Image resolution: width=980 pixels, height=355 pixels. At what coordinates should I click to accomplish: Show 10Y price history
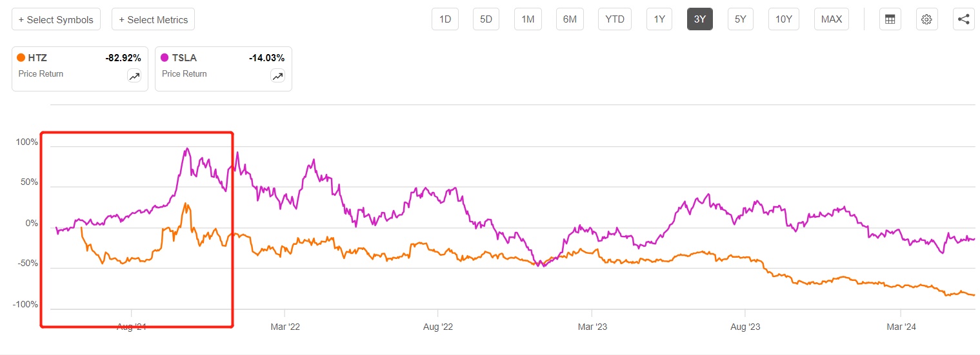(783, 19)
